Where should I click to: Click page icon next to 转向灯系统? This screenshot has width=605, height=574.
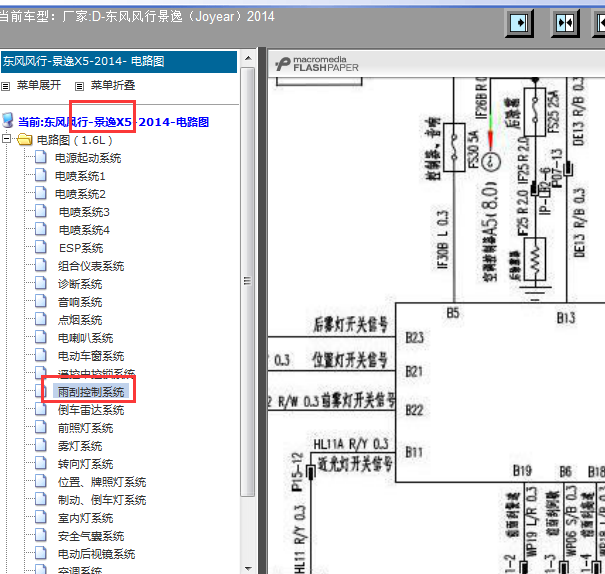41,463
